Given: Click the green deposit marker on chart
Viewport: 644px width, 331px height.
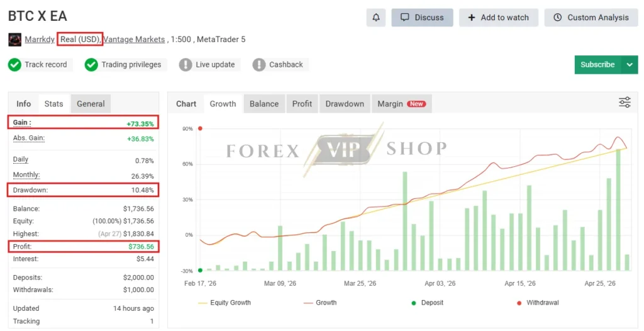Looking at the screenshot, I should click(201, 270).
